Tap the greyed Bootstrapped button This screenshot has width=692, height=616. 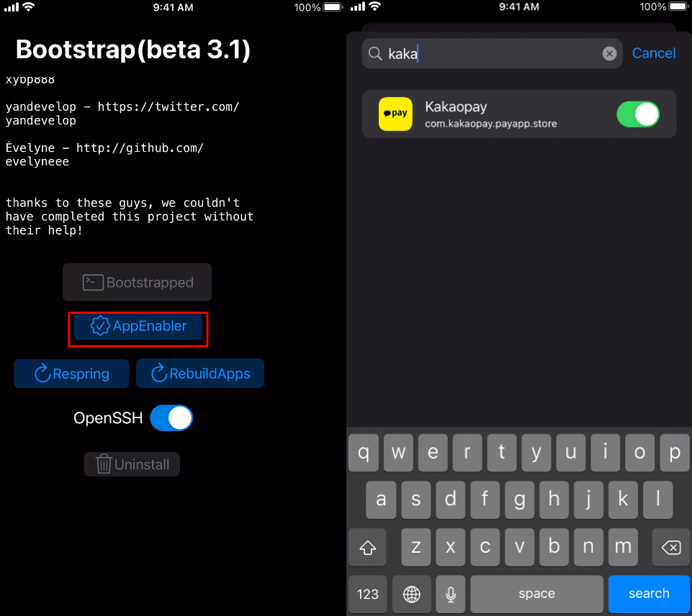click(x=138, y=282)
